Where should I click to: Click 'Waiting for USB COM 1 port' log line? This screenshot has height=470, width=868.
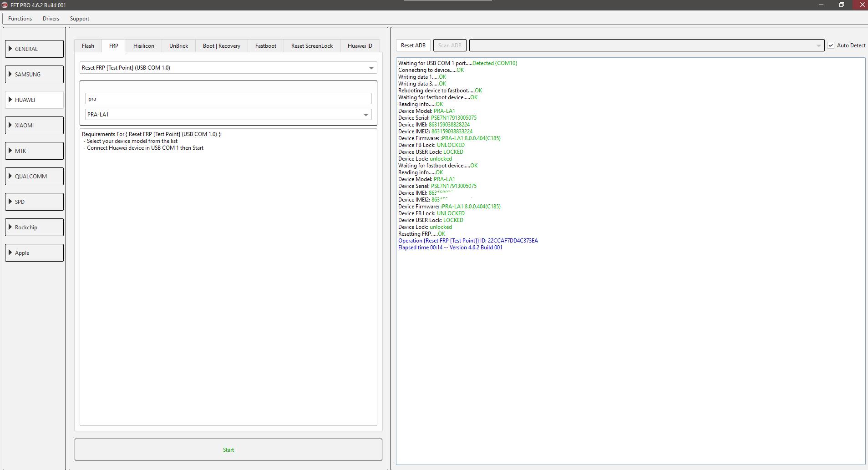(457, 63)
